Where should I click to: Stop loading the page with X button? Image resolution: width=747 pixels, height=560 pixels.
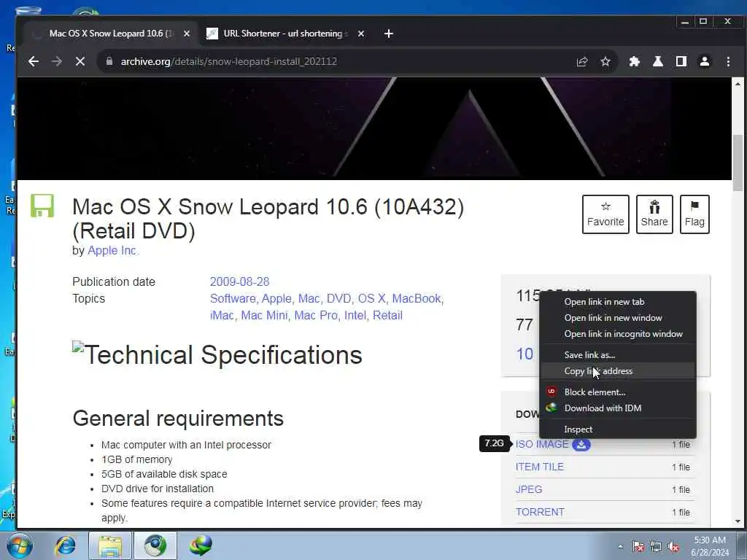pos(80,61)
